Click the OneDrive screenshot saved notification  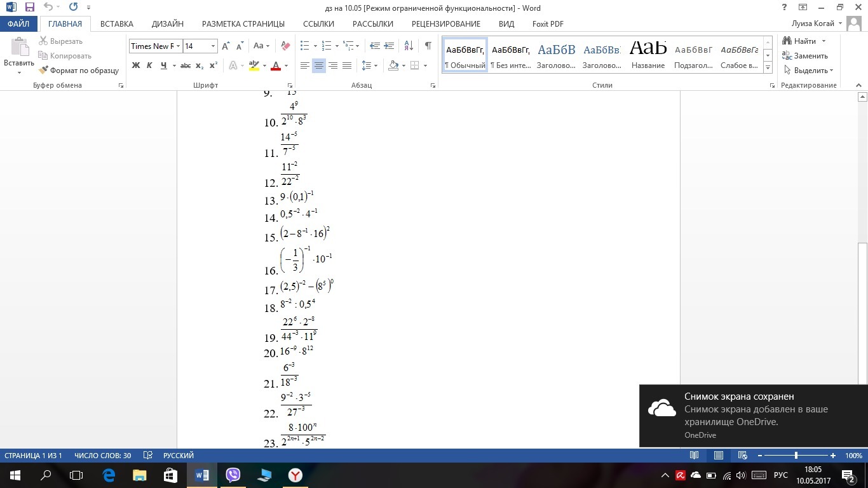click(753, 416)
